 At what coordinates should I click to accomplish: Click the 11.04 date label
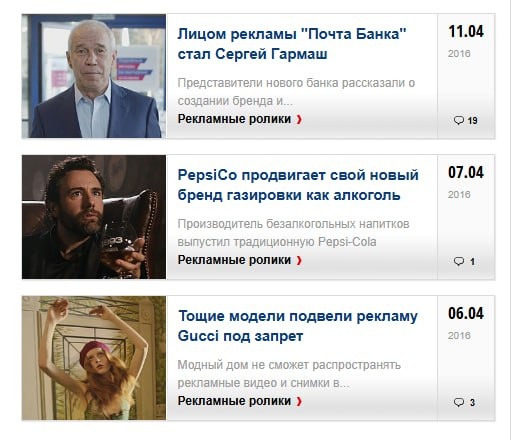coord(466,32)
